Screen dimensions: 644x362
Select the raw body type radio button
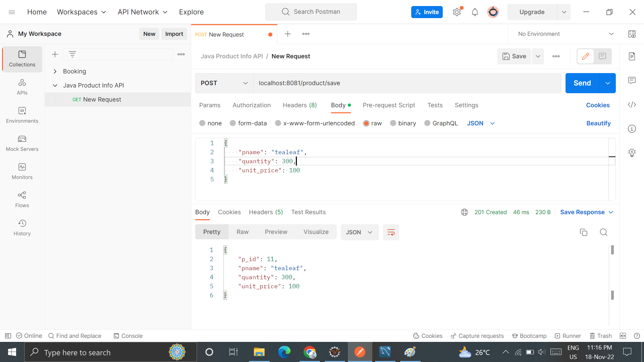pos(366,123)
